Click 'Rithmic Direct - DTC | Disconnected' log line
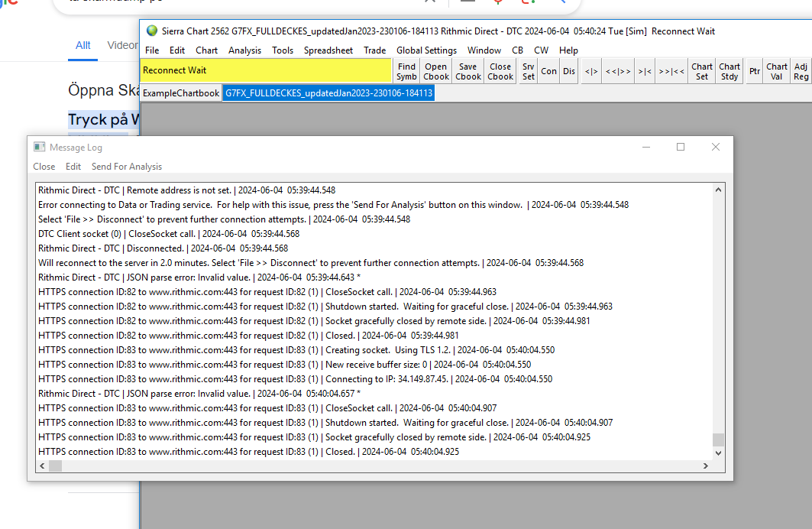This screenshot has height=529, width=812. pyautogui.click(x=163, y=248)
